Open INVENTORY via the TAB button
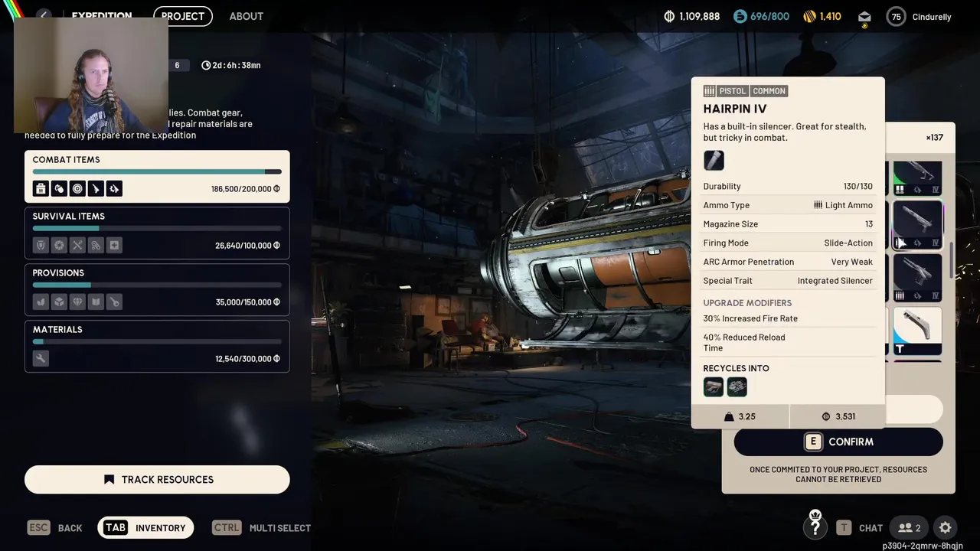This screenshot has width=980, height=551. point(145,528)
